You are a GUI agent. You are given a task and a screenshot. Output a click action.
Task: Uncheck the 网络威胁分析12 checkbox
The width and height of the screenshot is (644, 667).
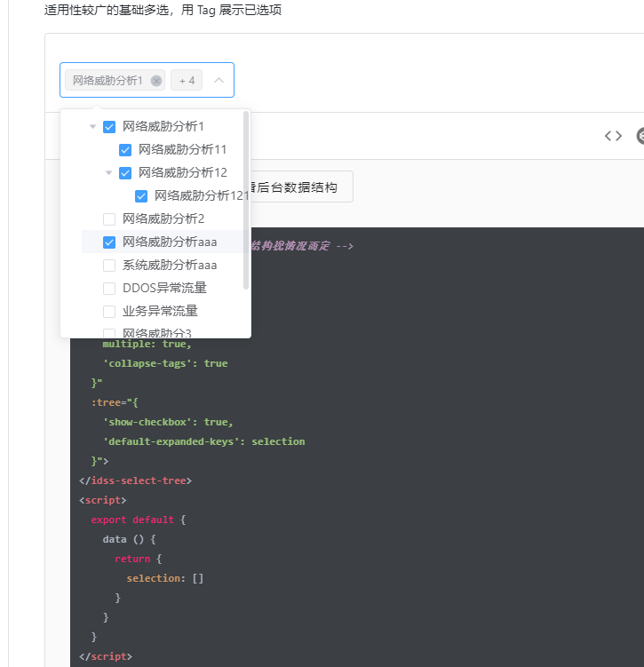tap(125, 172)
